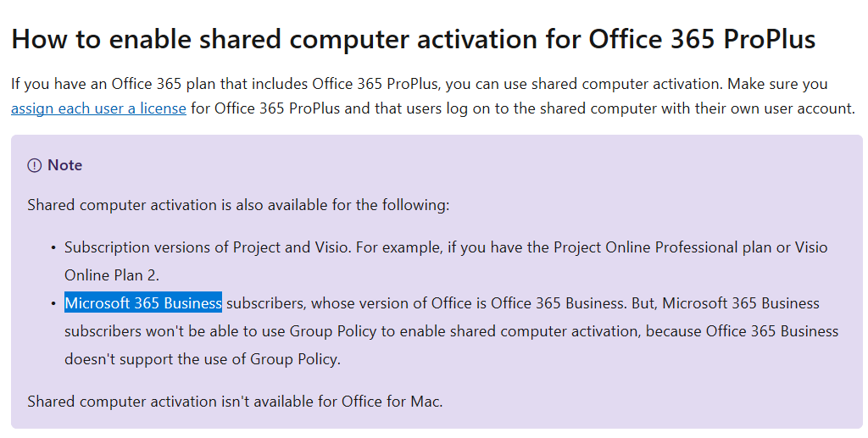Screen dimensions: 868x438
Task: Click the page heading about shared computer activation
Action: click(413, 39)
